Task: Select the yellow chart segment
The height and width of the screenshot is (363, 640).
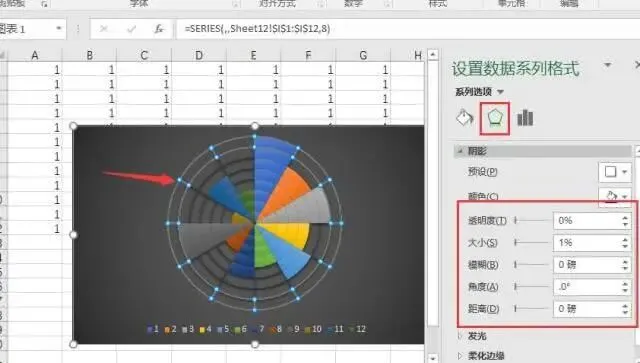Action: (288, 234)
